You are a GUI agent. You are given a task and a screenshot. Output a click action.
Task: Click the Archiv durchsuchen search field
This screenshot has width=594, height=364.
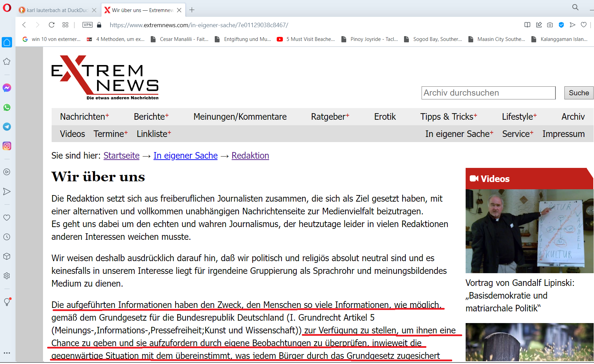click(488, 93)
